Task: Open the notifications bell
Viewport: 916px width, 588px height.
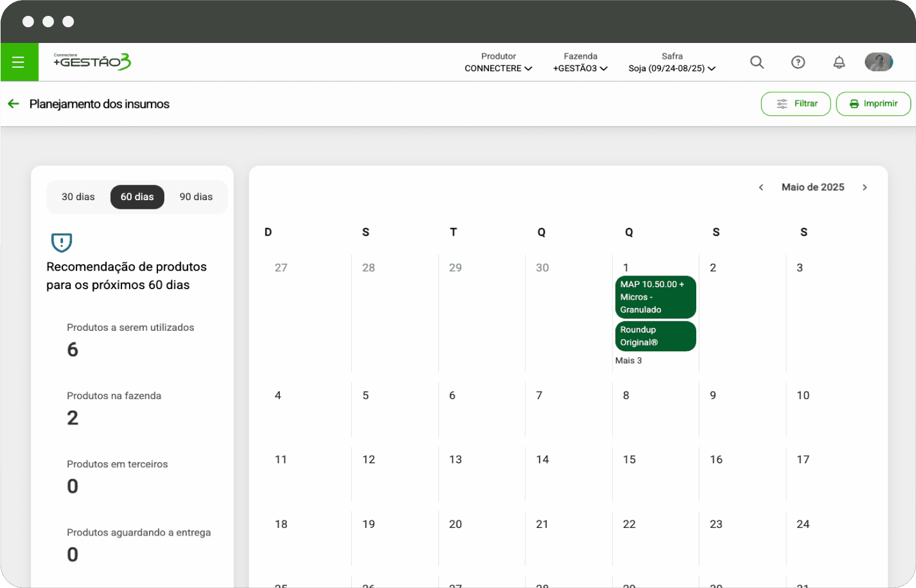Action: 839,62
